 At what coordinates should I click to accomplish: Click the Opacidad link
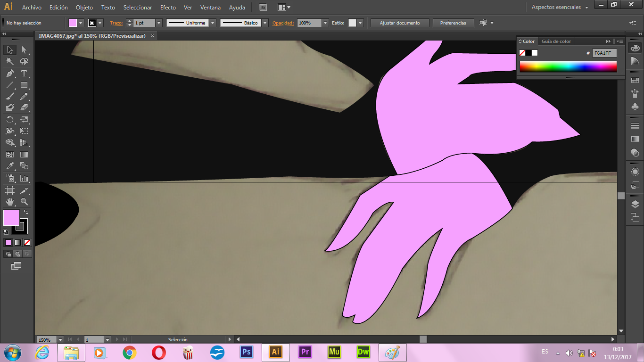(283, 23)
